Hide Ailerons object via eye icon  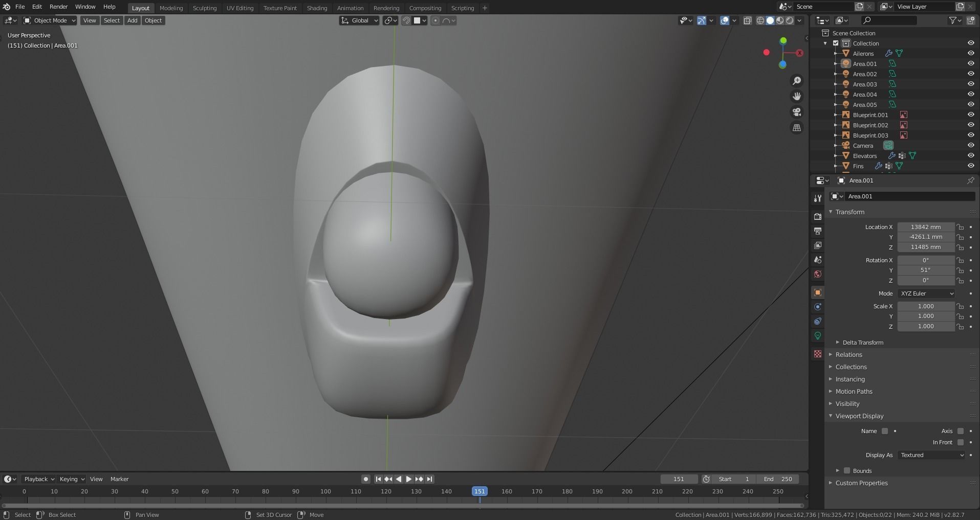pyautogui.click(x=970, y=53)
